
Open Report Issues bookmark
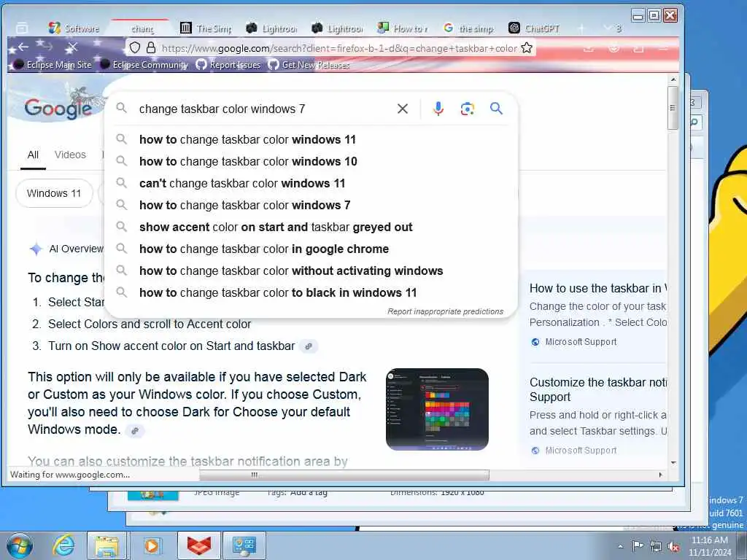(229, 64)
